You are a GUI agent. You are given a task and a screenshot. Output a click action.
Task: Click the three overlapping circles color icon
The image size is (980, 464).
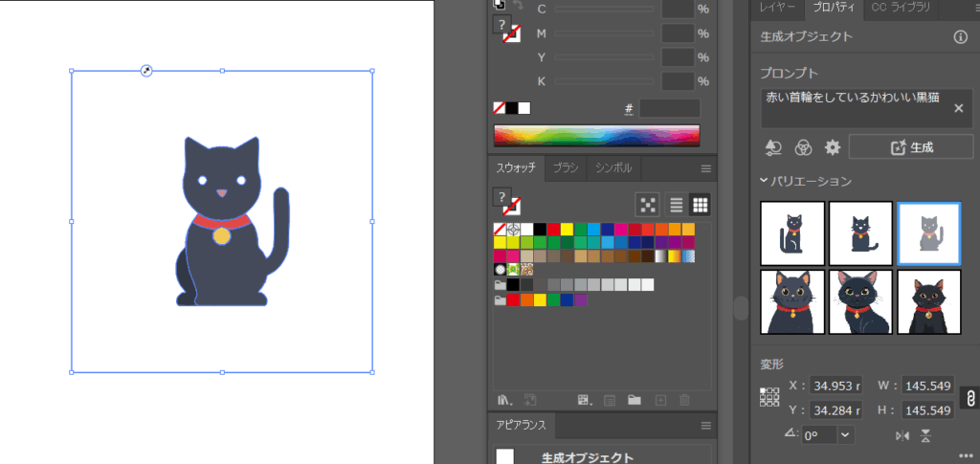[x=804, y=147]
